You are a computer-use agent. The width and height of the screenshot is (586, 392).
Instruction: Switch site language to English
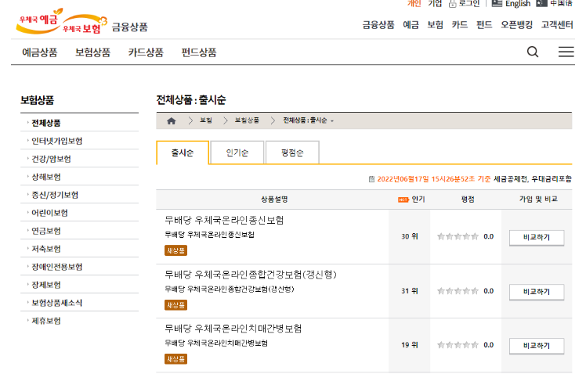click(x=518, y=3)
